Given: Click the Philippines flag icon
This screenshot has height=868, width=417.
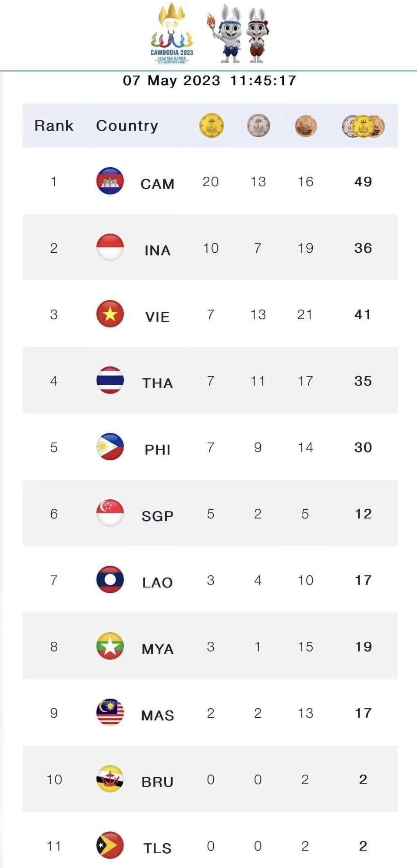Looking at the screenshot, I should [110, 446].
